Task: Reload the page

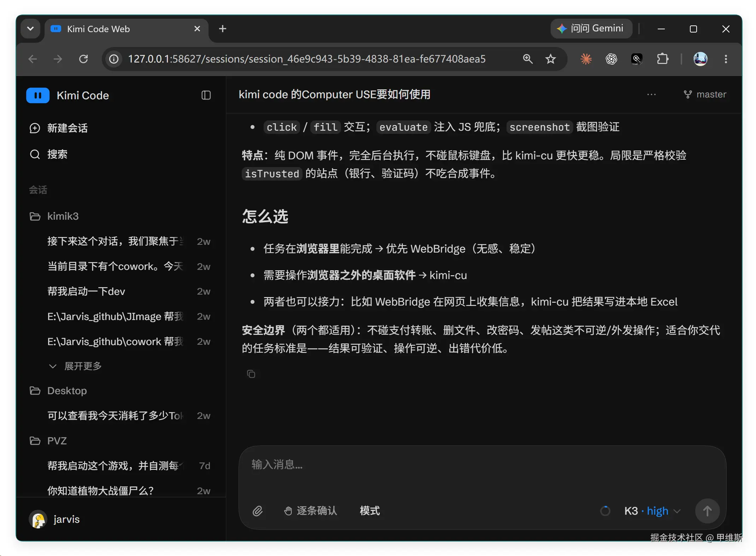Action: pos(83,59)
